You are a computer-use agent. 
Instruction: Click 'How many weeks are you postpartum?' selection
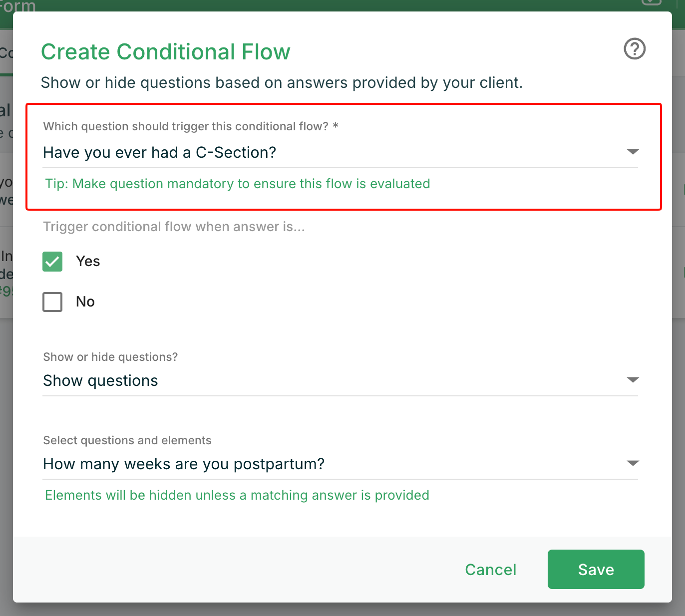coord(184,464)
